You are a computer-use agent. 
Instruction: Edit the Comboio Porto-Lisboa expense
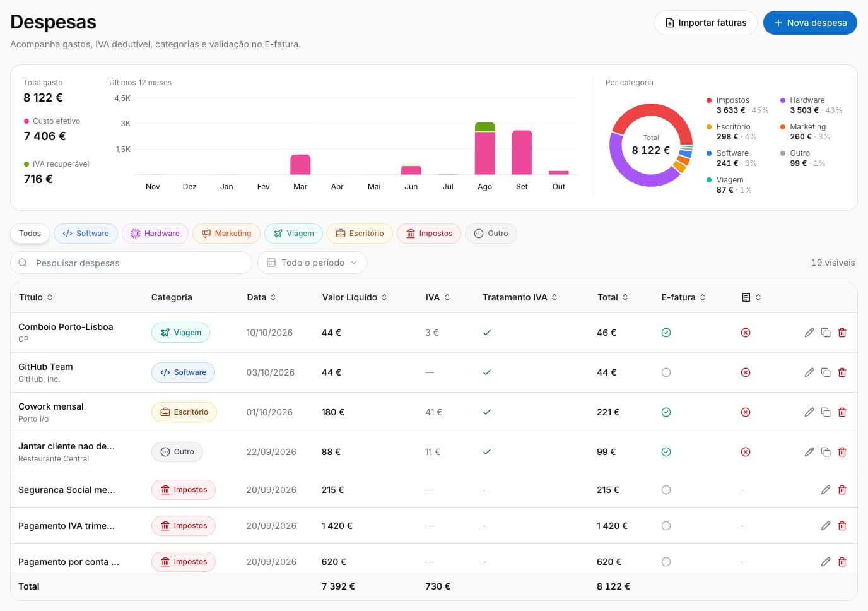coord(809,333)
